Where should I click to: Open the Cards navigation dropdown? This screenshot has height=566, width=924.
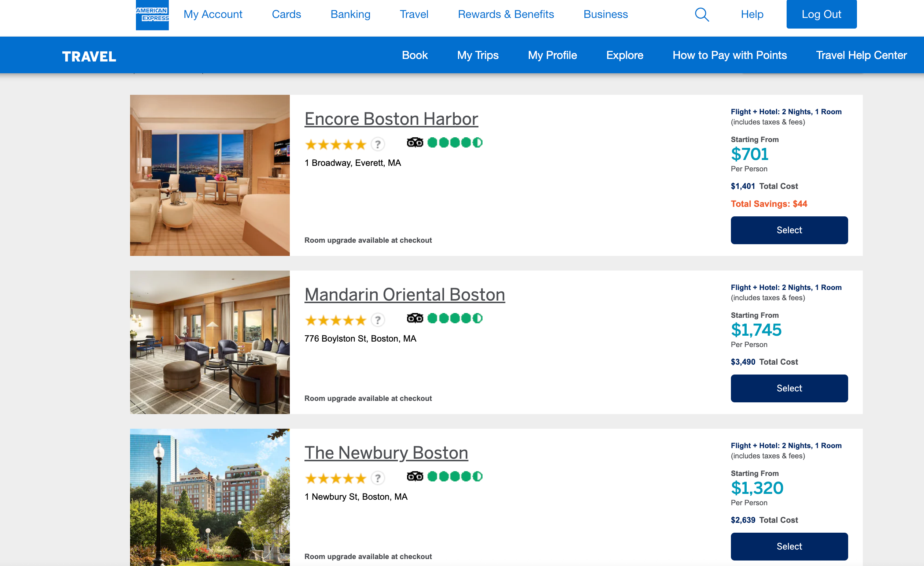click(287, 15)
